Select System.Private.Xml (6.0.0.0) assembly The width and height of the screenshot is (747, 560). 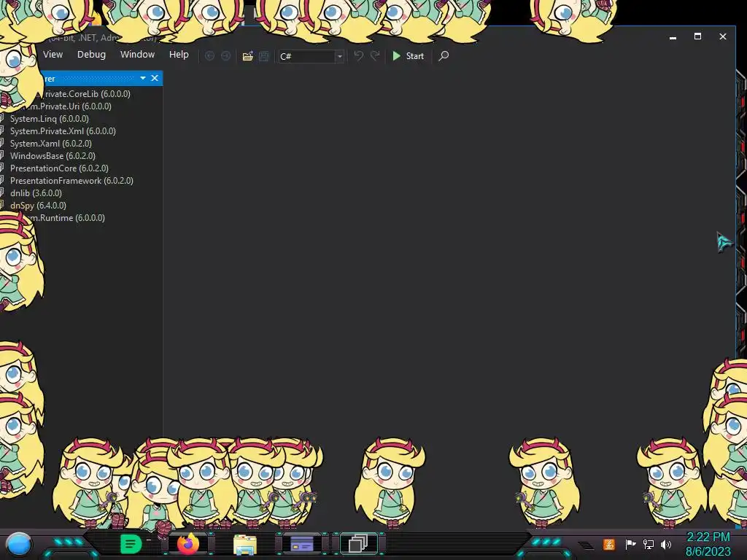coord(63,131)
